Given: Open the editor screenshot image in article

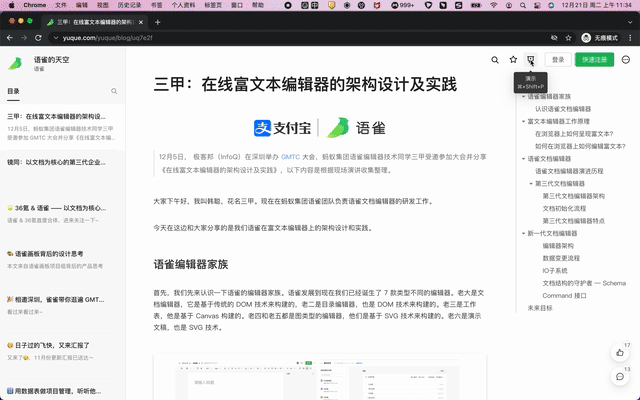Looking at the screenshot, I should (x=320, y=378).
